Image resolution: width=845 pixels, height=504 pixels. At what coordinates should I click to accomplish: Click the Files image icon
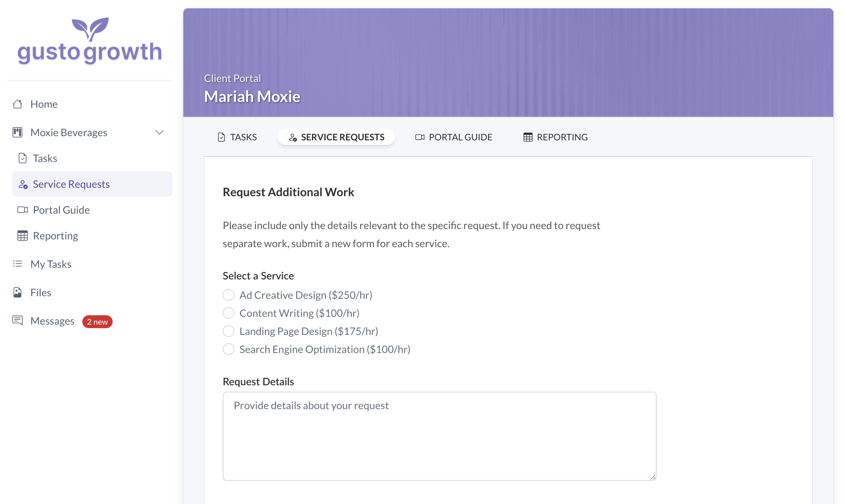(18, 292)
